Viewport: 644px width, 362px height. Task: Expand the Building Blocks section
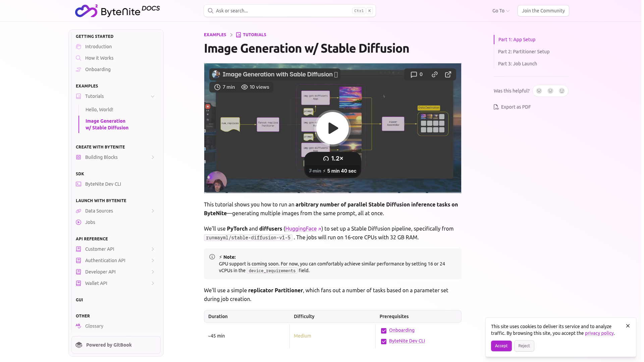(153, 157)
